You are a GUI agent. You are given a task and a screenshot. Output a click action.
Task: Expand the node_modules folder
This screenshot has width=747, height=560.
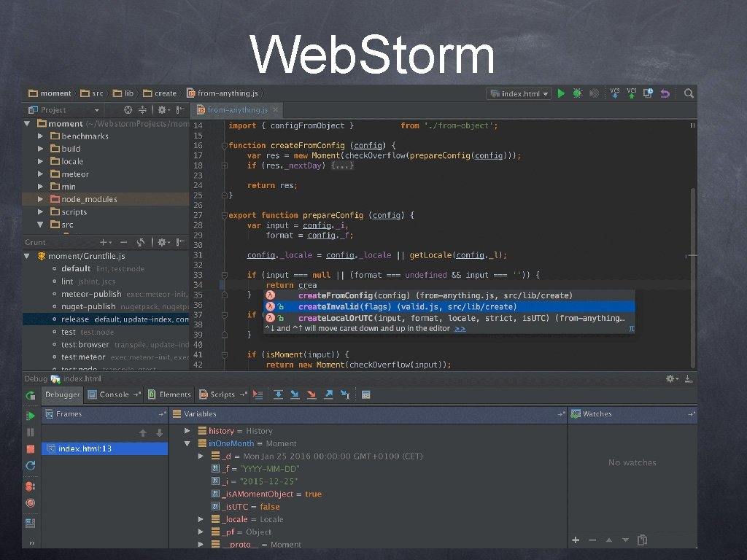tap(41, 199)
